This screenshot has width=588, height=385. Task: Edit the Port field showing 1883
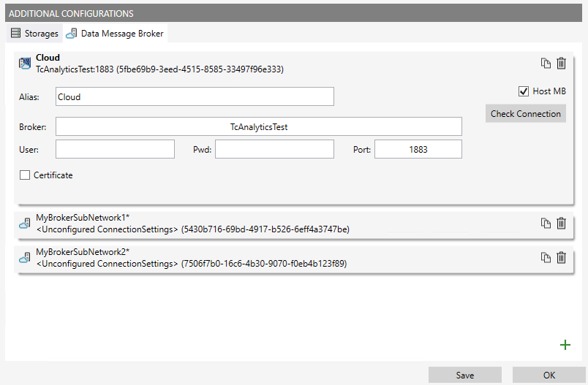click(x=418, y=149)
